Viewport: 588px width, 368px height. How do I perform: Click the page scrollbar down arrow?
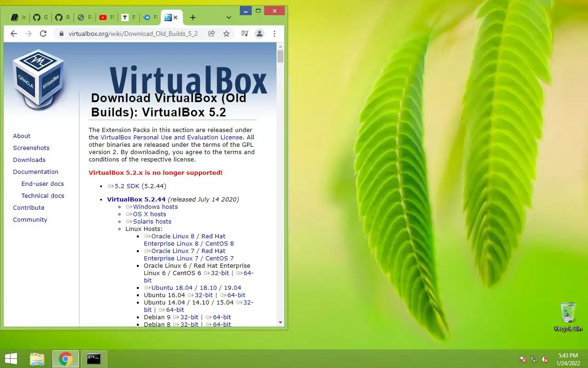coord(281,323)
